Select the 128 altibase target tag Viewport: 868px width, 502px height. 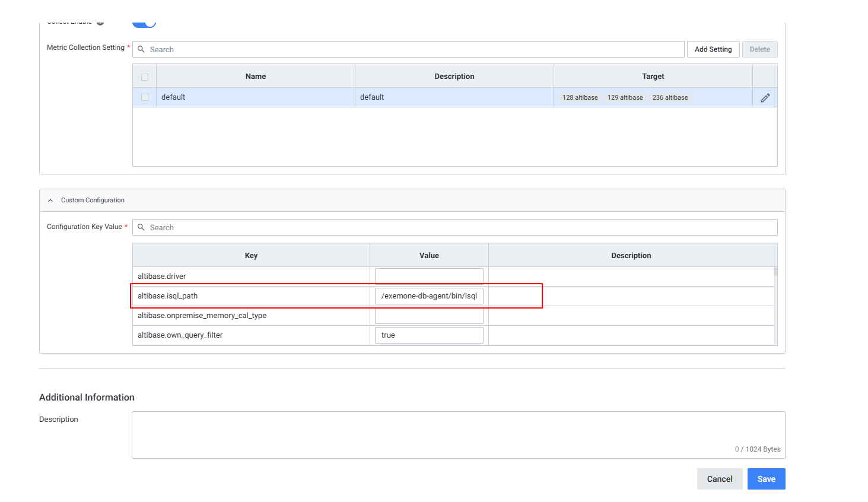click(x=580, y=98)
